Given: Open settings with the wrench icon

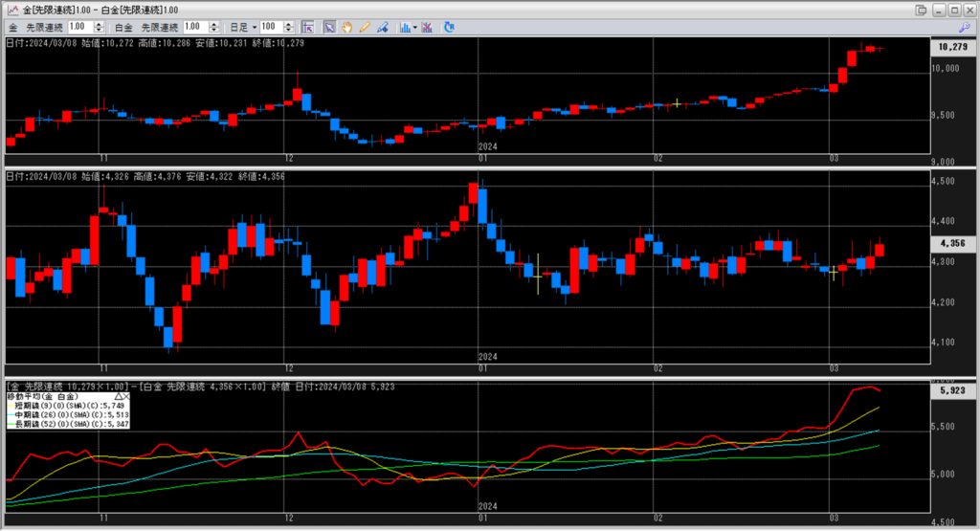Looking at the screenshot, I should (964, 27).
